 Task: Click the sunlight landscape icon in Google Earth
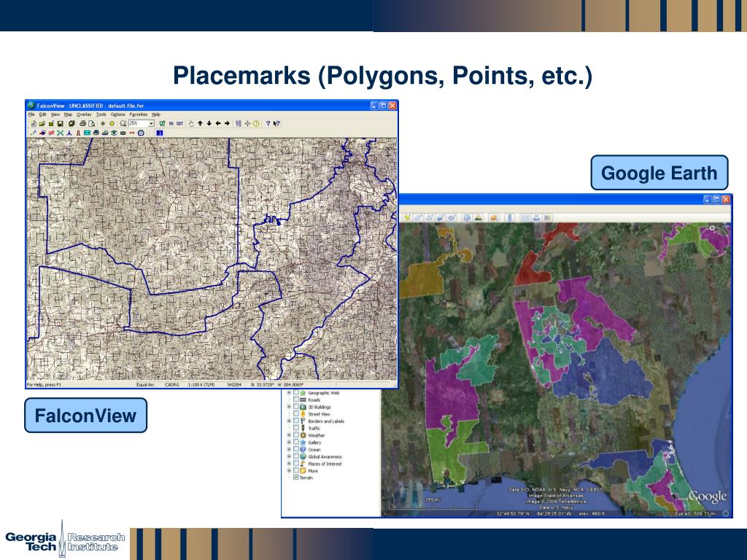tap(478, 217)
